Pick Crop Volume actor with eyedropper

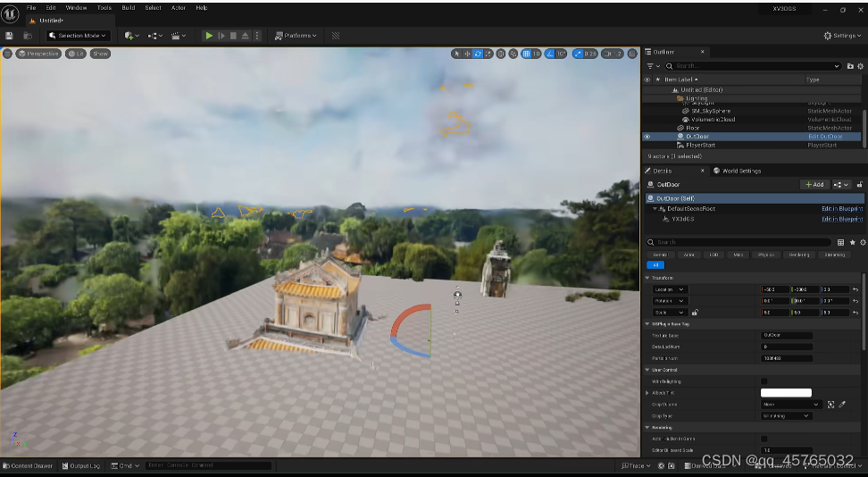coord(842,405)
